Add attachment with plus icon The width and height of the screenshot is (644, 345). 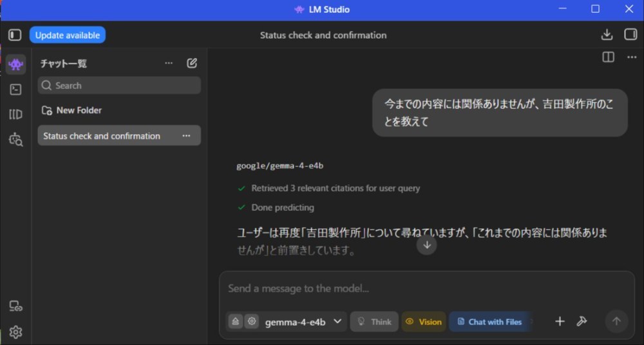(x=560, y=322)
